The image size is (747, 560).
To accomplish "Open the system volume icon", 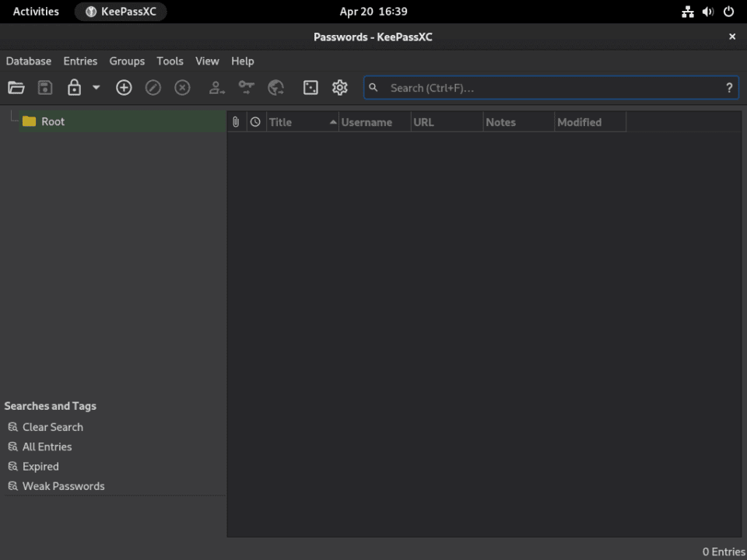I will point(707,11).
